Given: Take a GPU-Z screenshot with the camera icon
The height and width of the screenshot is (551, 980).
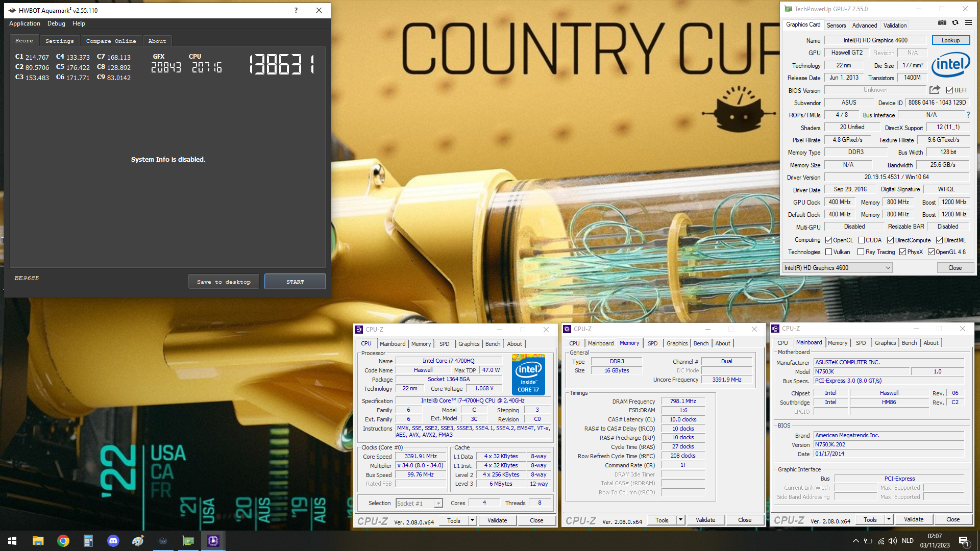Looking at the screenshot, I should (x=942, y=22).
